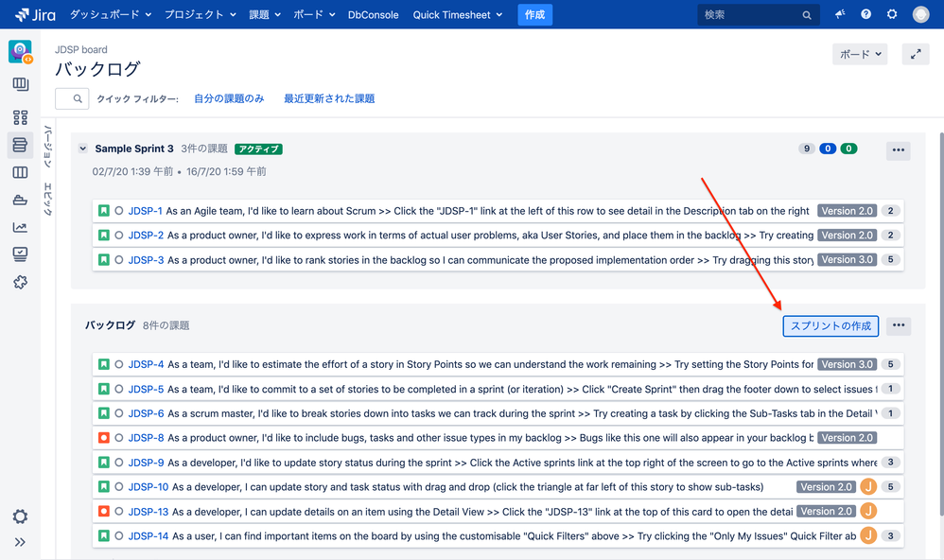Apply the 最近更新された課題 quick filter
Image resolution: width=944 pixels, height=560 pixels.
329,98
